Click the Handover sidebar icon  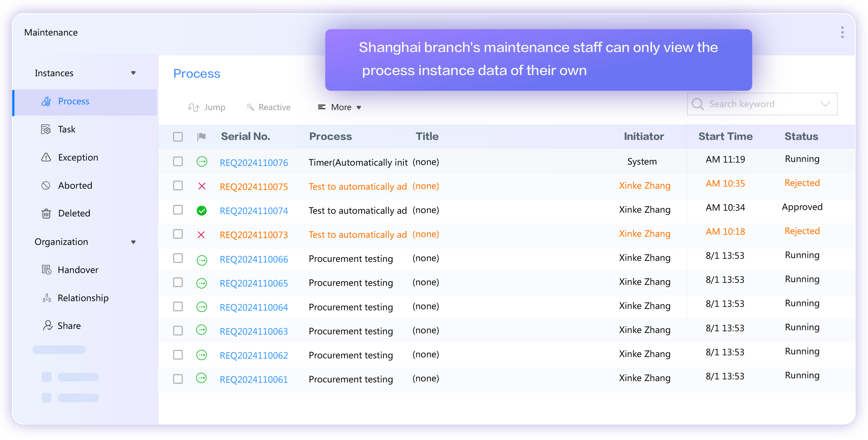coord(46,270)
